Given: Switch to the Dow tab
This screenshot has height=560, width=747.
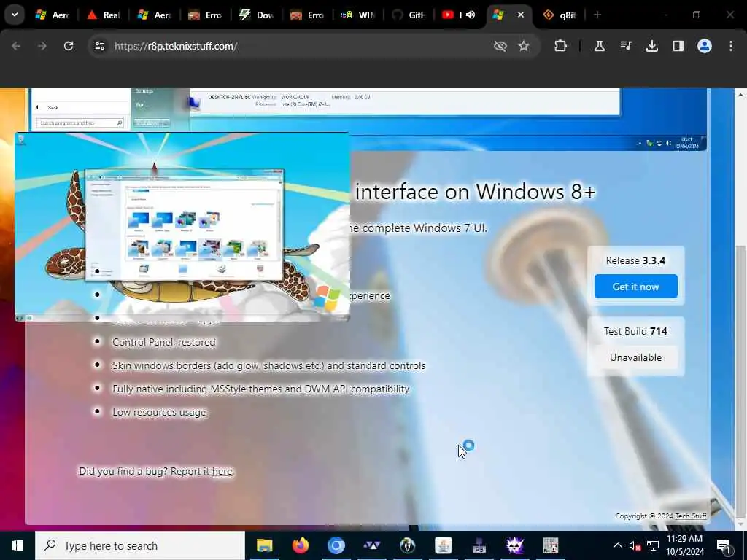Looking at the screenshot, I should point(256,15).
